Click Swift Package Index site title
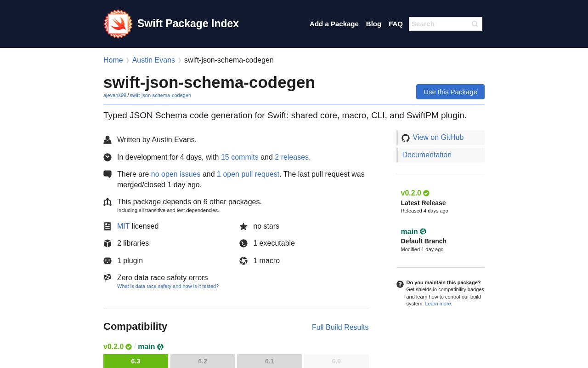 [188, 23]
